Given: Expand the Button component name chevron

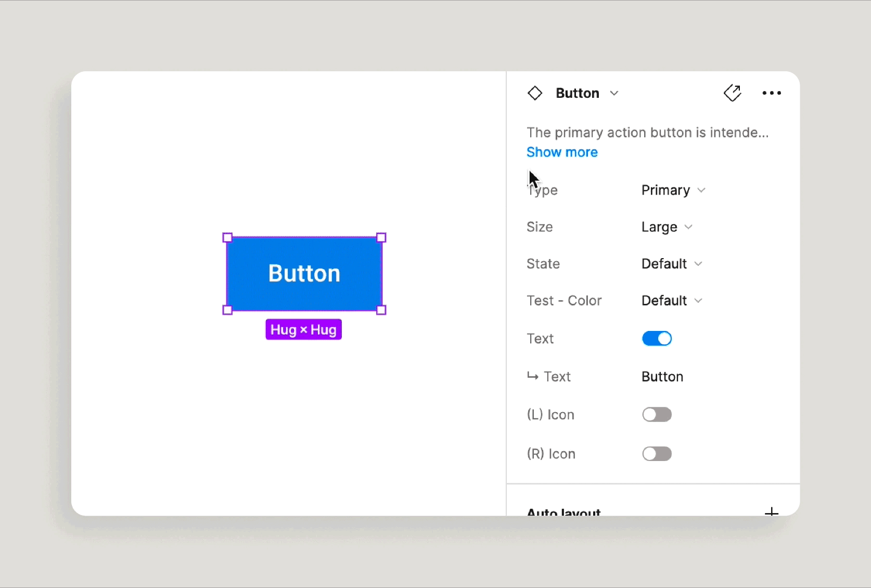Looking at the screenshot, I should [x=614, y=93].
